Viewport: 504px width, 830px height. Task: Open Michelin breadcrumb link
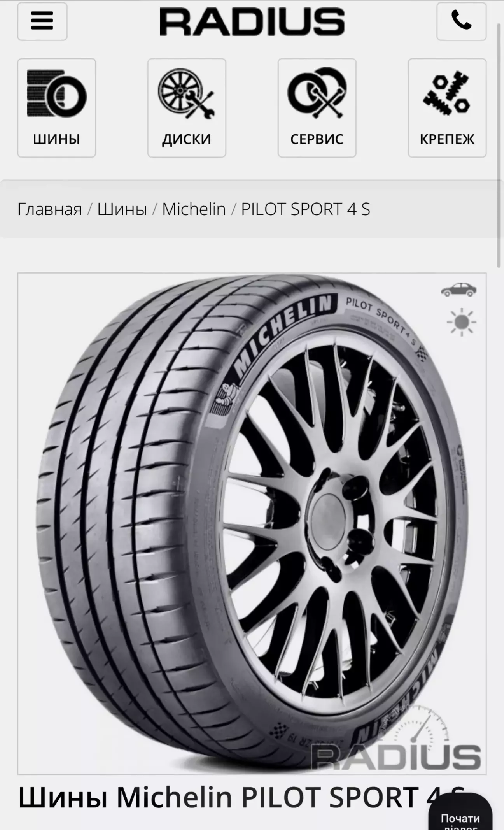pos(194,209)
